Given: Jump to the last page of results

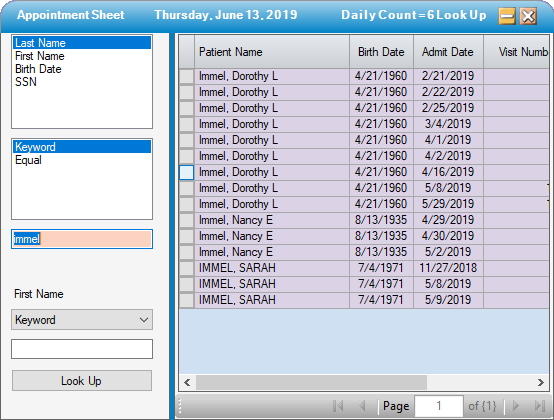Looking at the screenshot, I should pyautogui.click(x=540, y=406).
